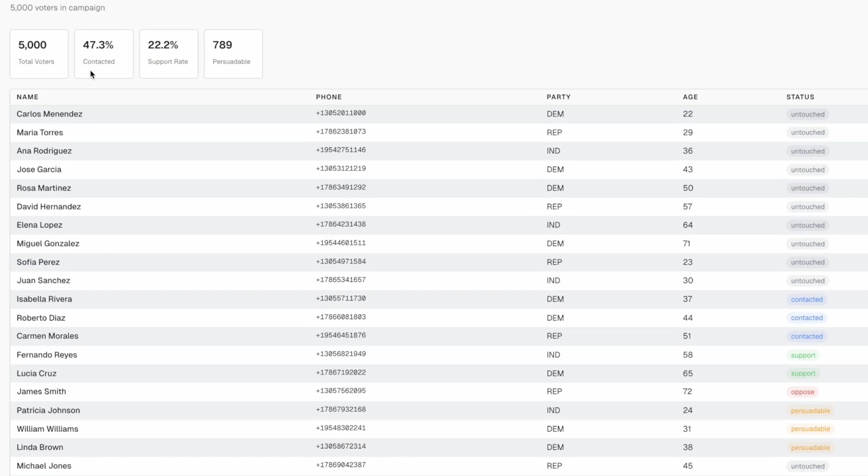Click Linda Brown's name

click(x=40, y=447)
